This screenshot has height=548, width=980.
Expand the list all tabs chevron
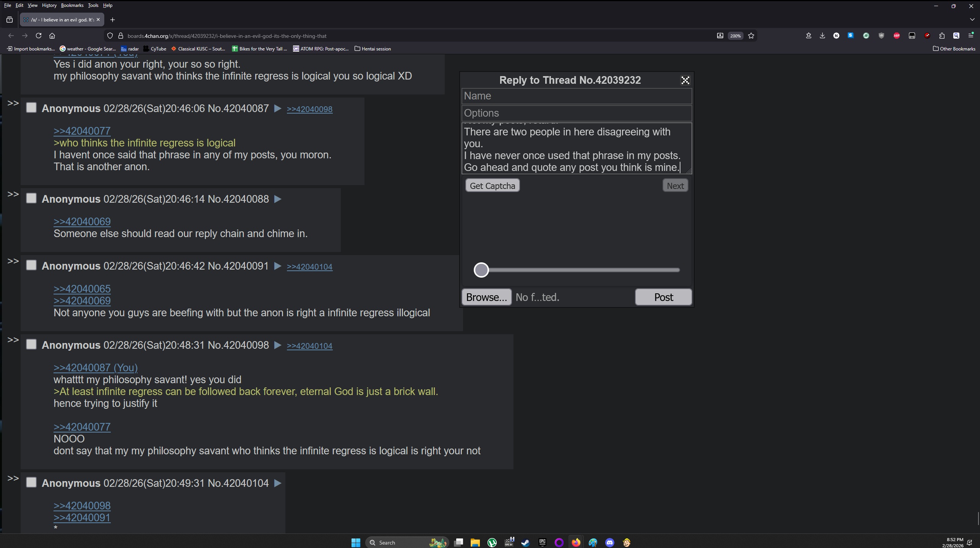pyautogui.click(x=972, y=20)
